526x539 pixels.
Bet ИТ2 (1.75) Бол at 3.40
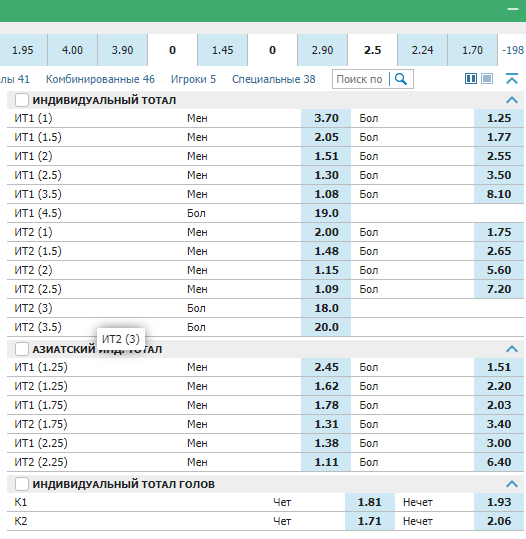pyautogui.click(x=499, y=424)
